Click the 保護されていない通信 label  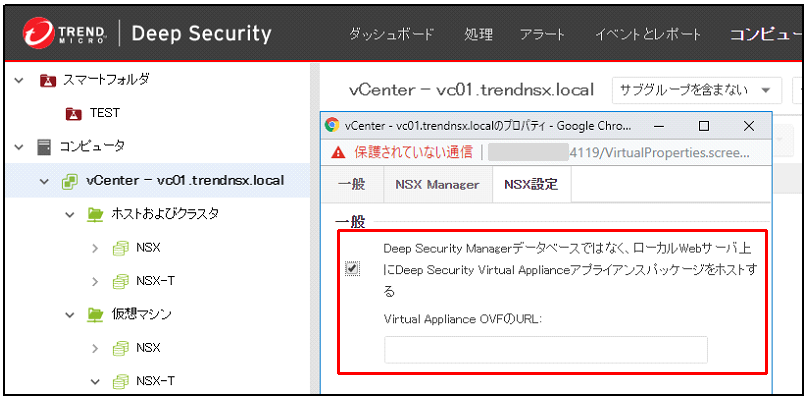point(413,152)
